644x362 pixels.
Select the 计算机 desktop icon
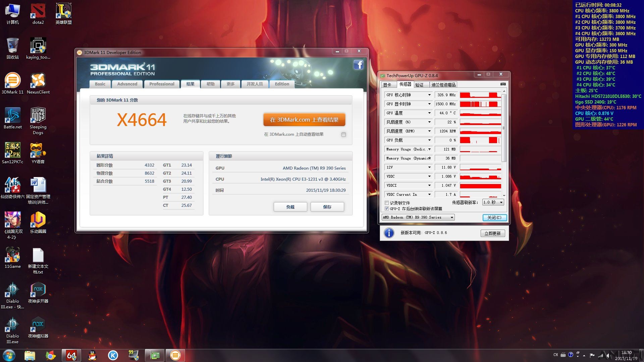coord(12,14)
